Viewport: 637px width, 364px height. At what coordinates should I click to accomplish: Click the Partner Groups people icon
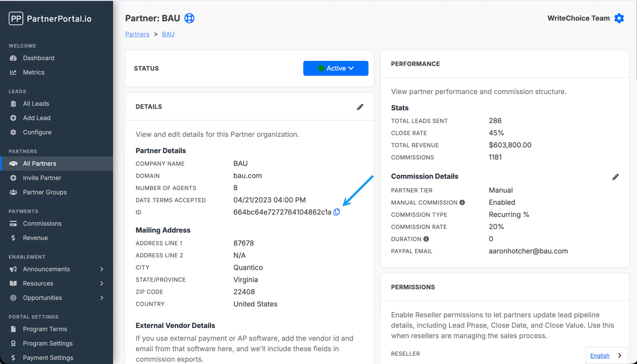(13, 192)
